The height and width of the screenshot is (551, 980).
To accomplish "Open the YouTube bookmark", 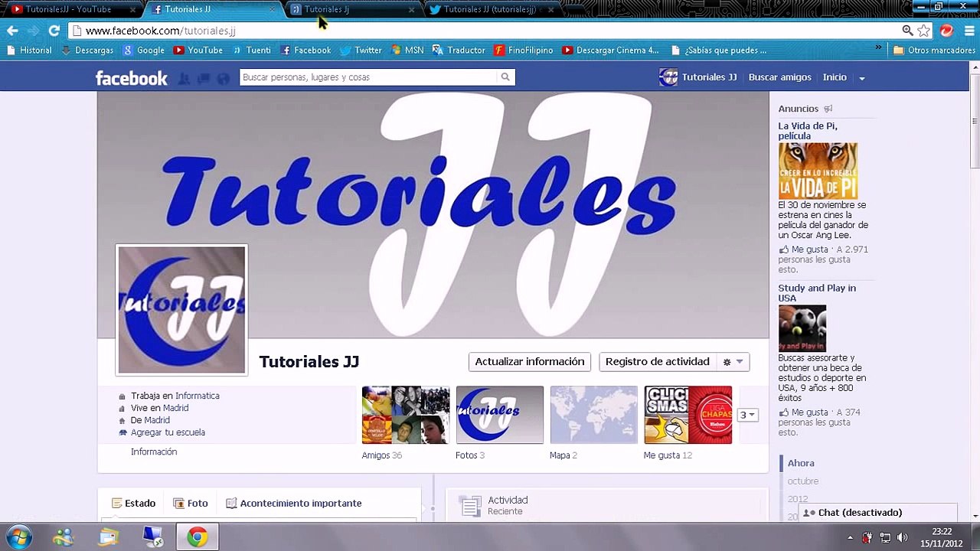I will click(x=198, y=51).
